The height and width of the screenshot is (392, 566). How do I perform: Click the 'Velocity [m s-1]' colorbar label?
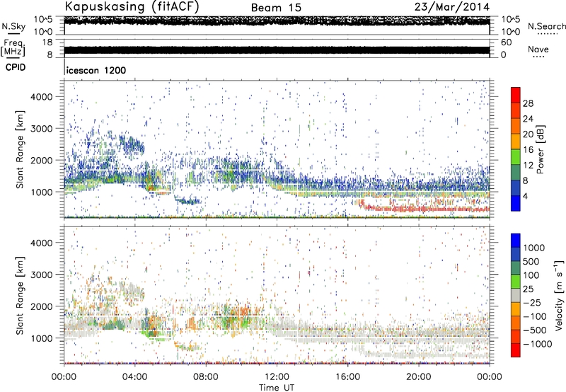coord(559,295)
